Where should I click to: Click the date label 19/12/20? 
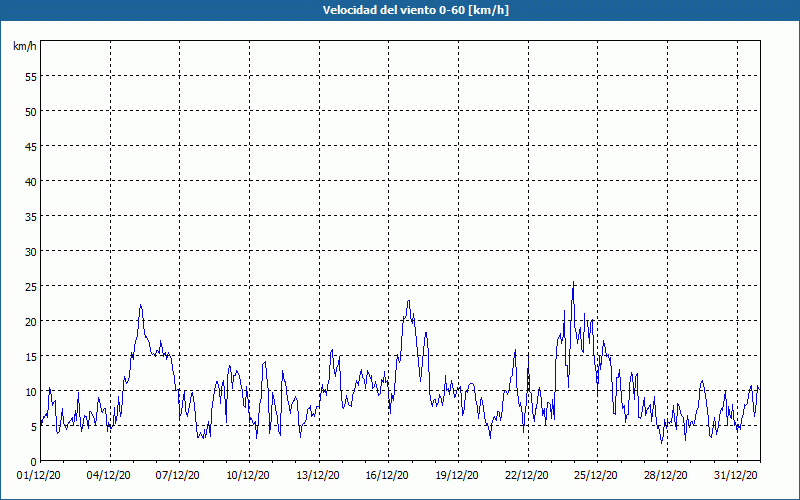[457, 476]
